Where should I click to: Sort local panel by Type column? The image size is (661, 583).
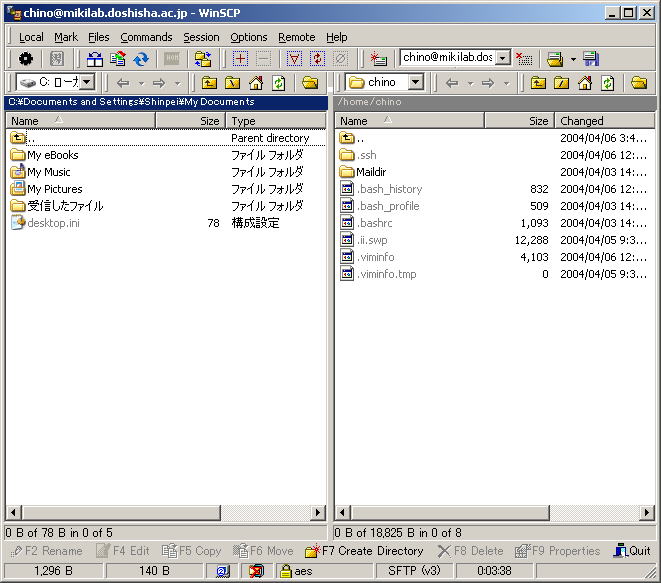click(x=276, y=121)
